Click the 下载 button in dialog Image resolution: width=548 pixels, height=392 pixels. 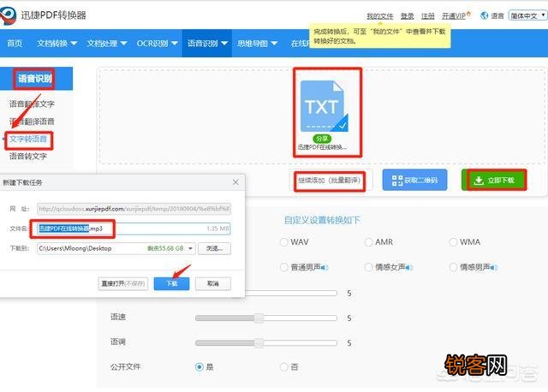click(x=171, y=283)
